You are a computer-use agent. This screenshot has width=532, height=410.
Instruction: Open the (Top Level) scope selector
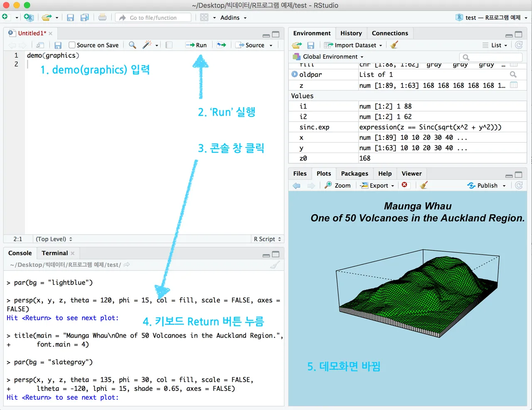click(x=54, y=239)
